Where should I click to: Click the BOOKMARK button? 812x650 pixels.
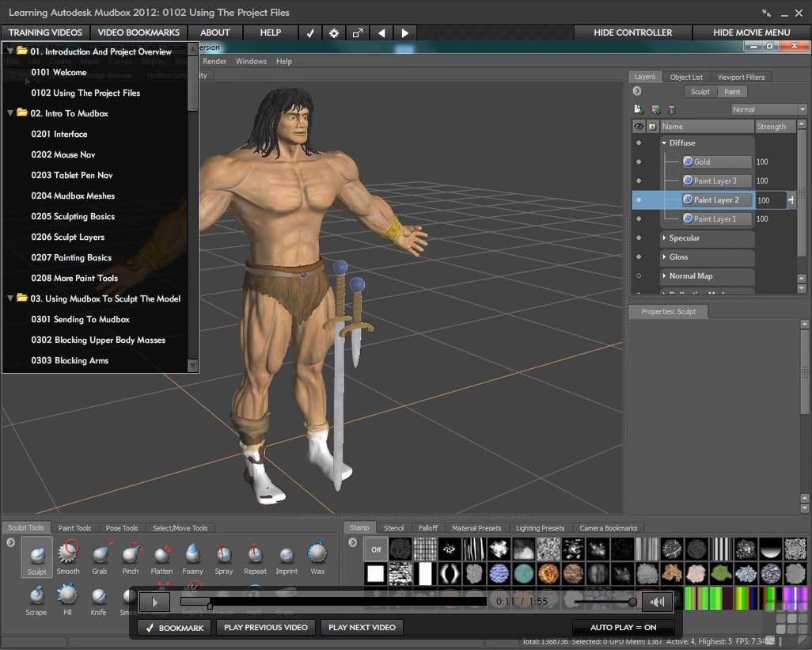pyautogui.click(x=174, y=628)
